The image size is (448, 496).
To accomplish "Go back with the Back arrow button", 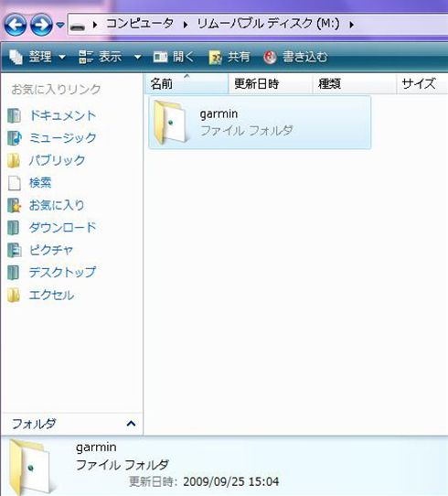I will coord(16,25).
